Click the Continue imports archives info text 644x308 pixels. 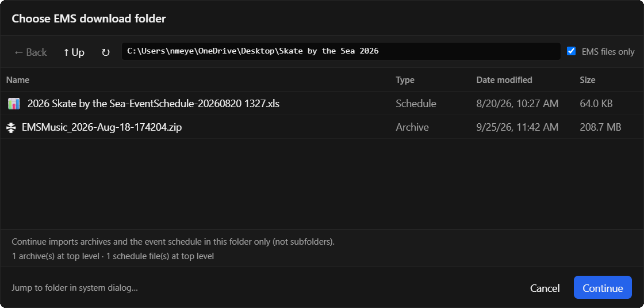173,242
